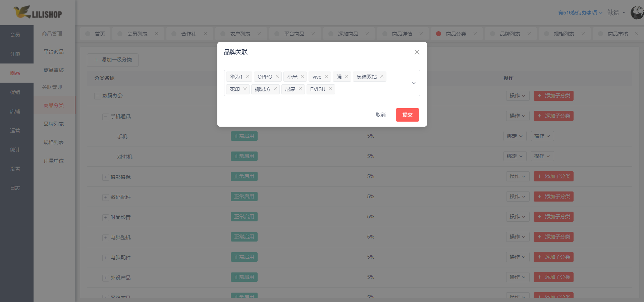Click 添加一级分类 button

pos(113,60)
